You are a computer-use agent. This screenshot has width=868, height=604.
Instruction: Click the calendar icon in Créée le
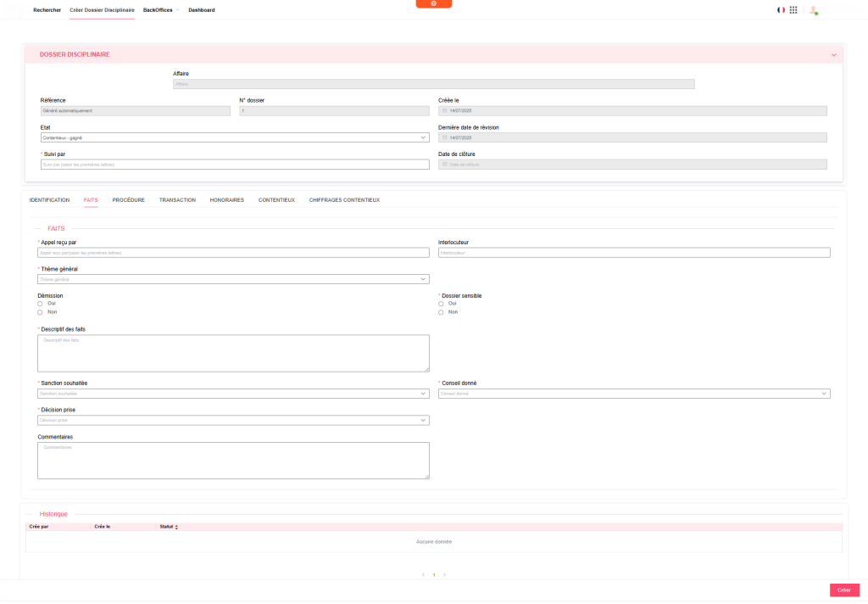[444, 111]
